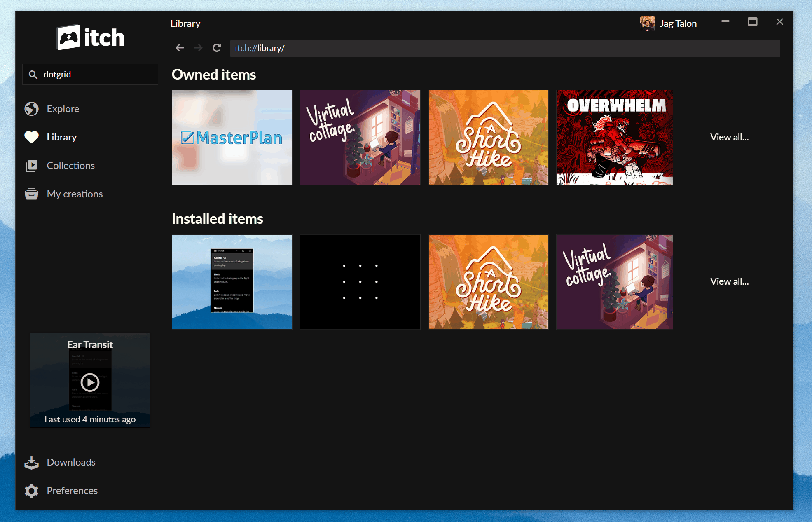This screenshot has height=522, width=812.
Task: Click the Preferences gear icon
Action: click(x=31, y=491)
